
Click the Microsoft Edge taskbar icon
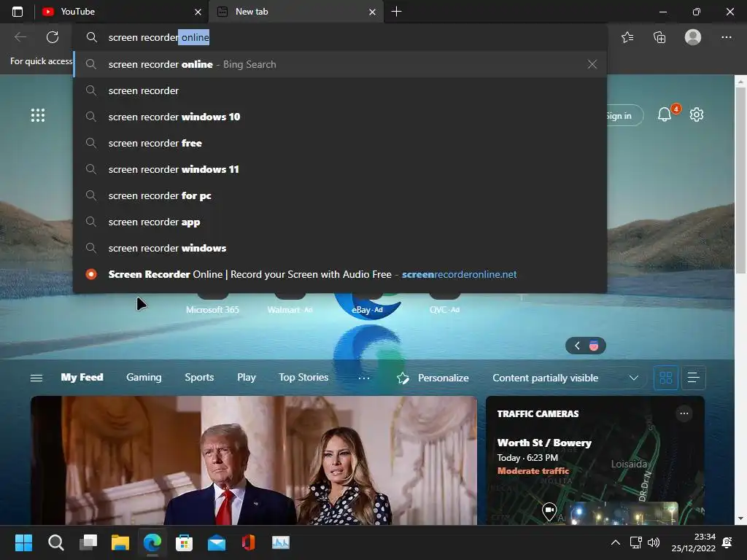coord(152,542)
